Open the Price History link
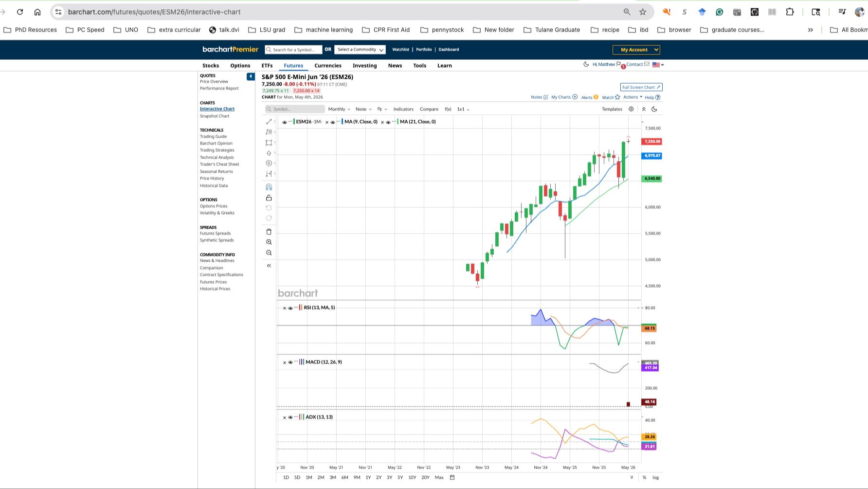This screenshot has width=868, height=489. click(212, 179)
